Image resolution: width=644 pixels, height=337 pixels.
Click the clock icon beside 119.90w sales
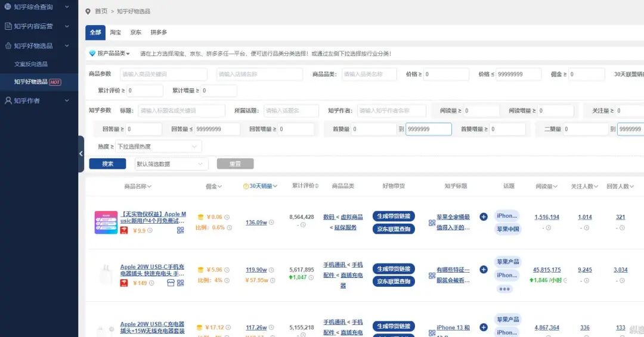(x=271, y=270)
